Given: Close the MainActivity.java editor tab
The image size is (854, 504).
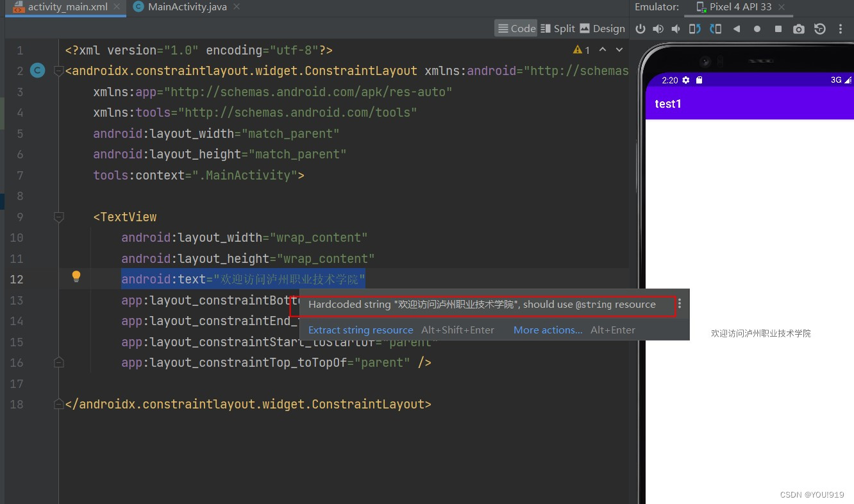Looking at the screenshot, I should (x=236, y=7).
